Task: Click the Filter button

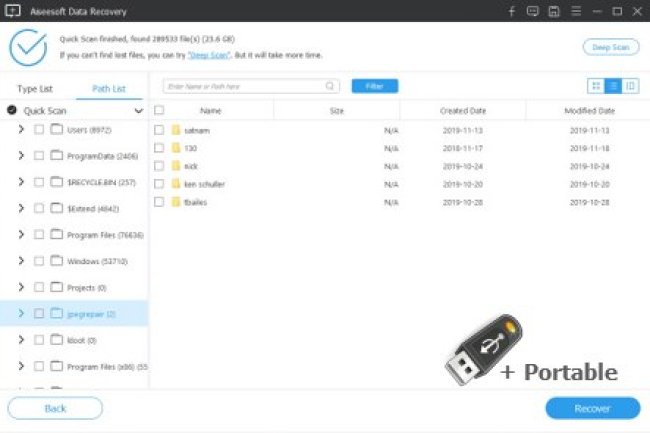Action: click(x=375, y=87)
